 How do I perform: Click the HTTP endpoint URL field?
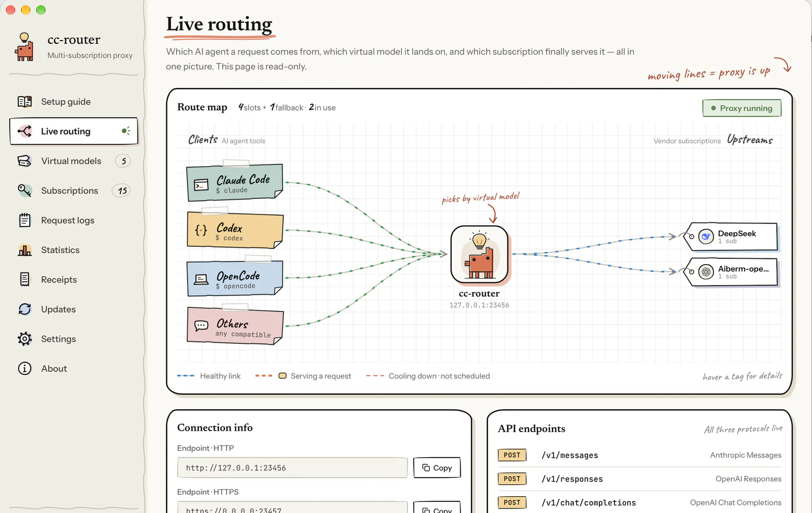pos(292,468)
